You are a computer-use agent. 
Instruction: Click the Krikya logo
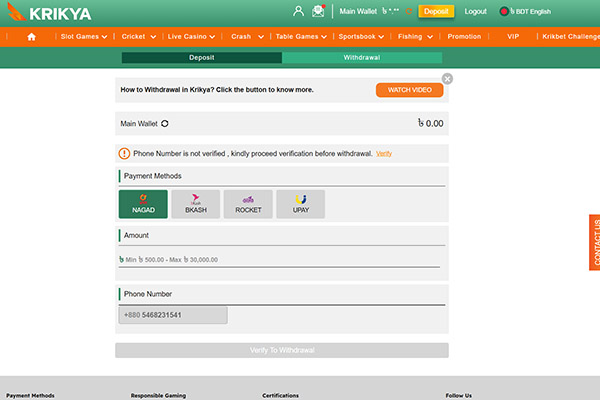click(x=50, y=12)
